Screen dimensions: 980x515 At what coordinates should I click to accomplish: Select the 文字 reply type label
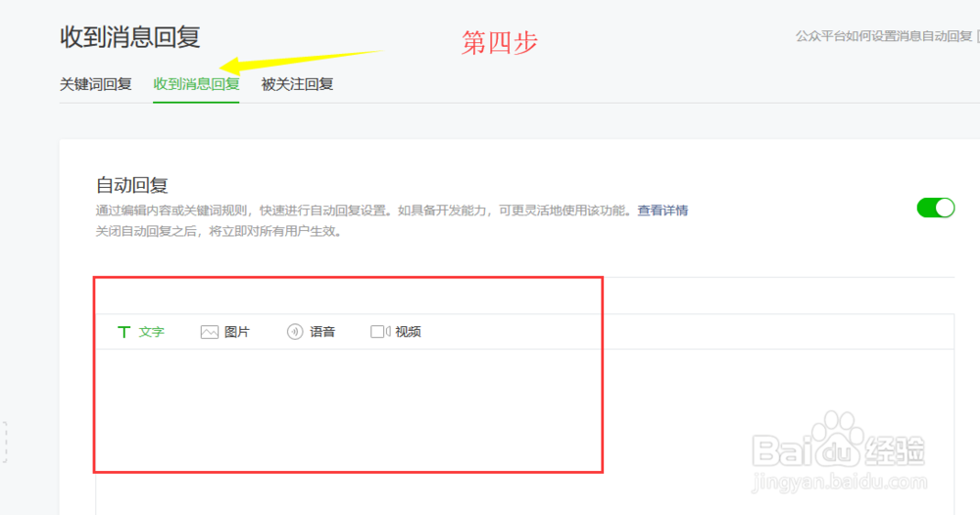151,332
